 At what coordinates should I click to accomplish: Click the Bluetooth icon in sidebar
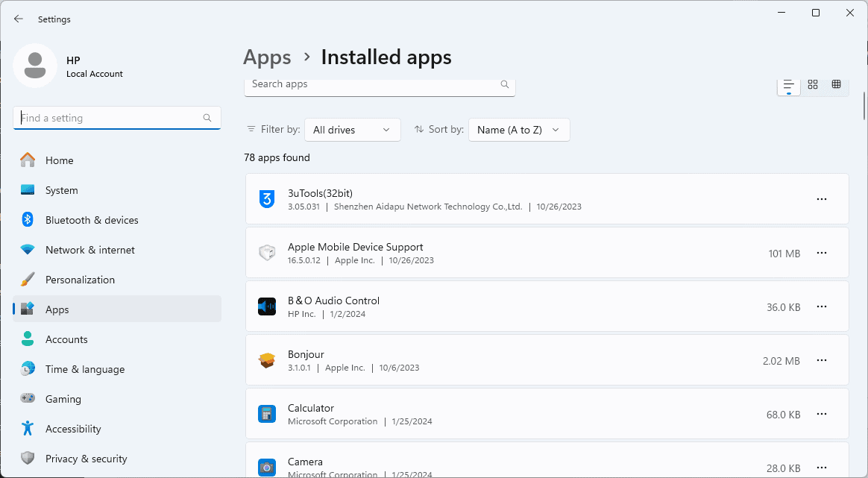28,219
